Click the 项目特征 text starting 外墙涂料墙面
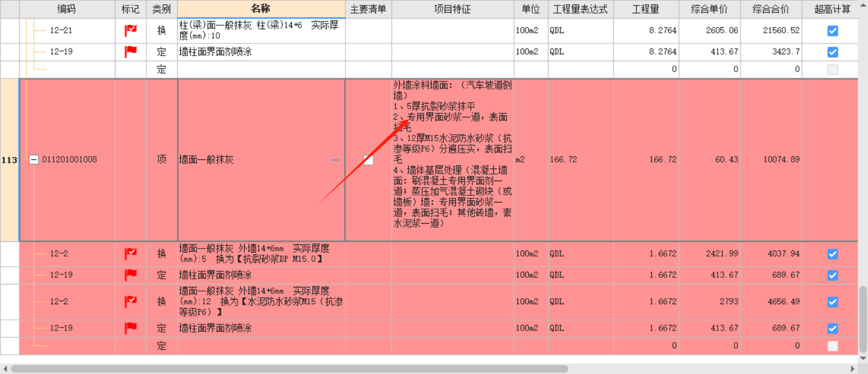Image resolution: width=868 pixels, height=374 pixels. pos(453,154)
